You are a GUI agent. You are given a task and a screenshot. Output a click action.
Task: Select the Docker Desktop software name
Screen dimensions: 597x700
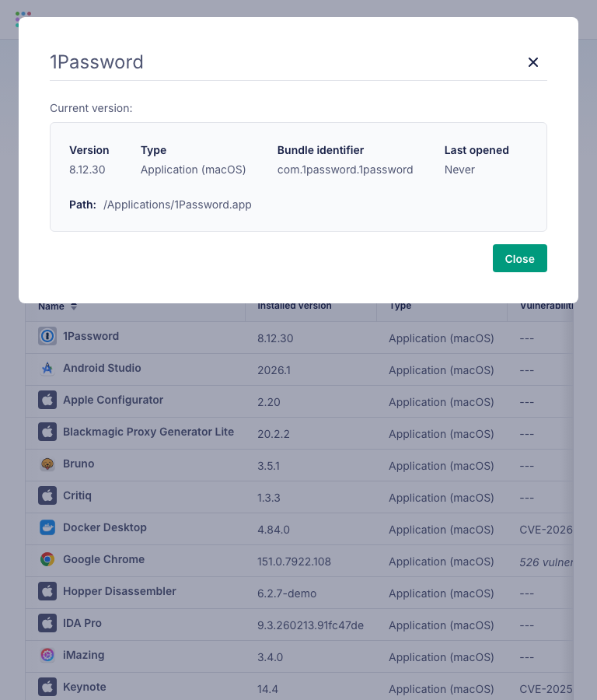[104, 527]
